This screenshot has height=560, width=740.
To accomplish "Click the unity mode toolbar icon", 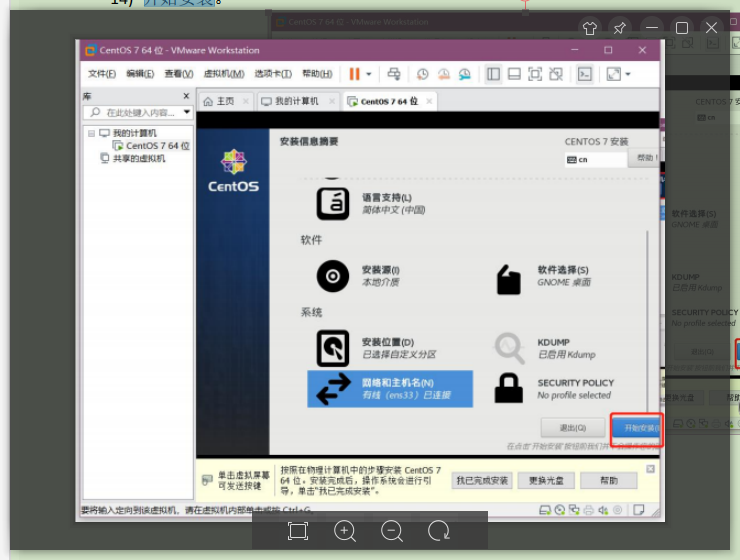I will point(556,74).
